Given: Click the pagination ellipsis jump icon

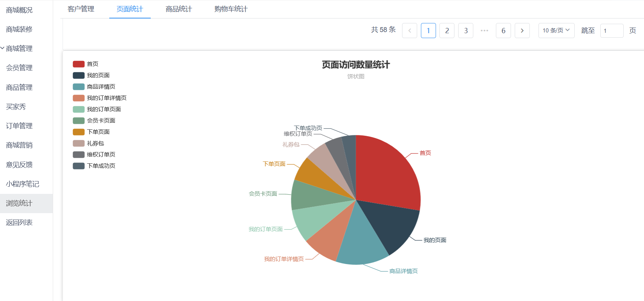Looking at the screenshot, I should click(x=485, y=31).
